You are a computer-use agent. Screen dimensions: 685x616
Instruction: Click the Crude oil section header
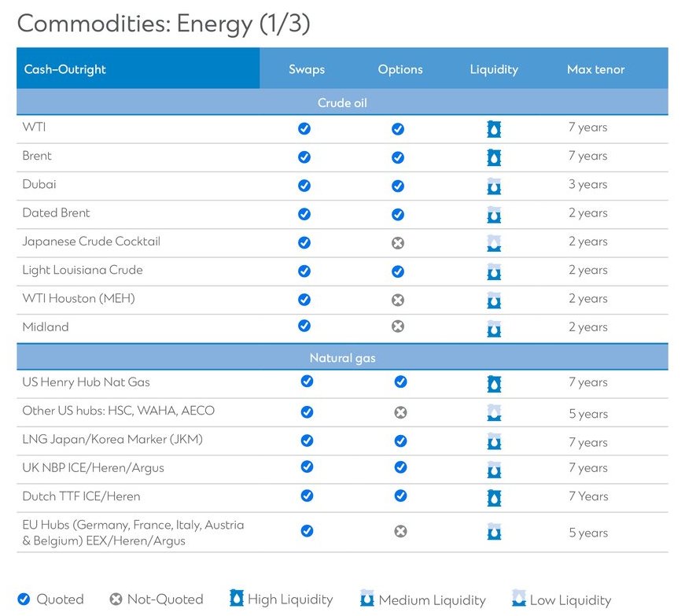pyautogui.click(x=342, y=103)
